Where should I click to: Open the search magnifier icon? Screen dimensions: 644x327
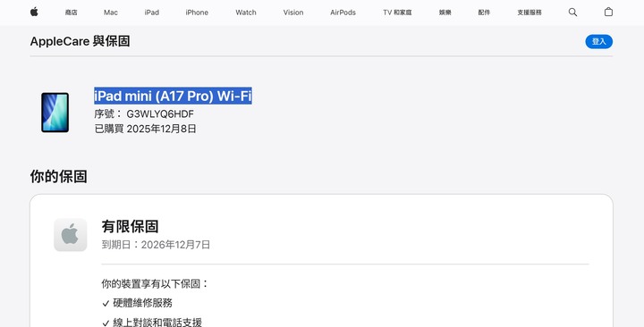(572, 13)
